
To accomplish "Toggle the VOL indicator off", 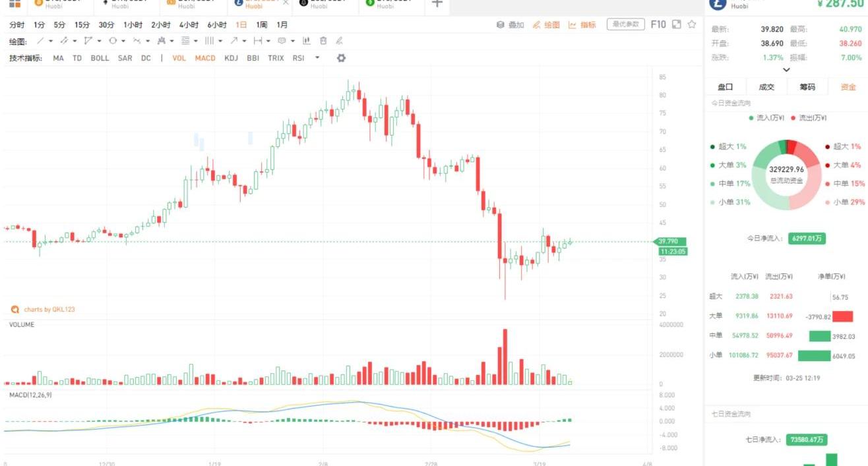I will tap(179, 58).
